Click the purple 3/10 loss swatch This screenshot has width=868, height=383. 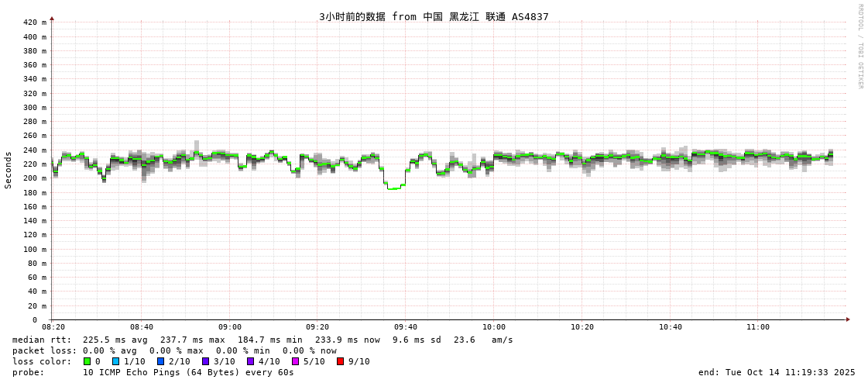205,361
